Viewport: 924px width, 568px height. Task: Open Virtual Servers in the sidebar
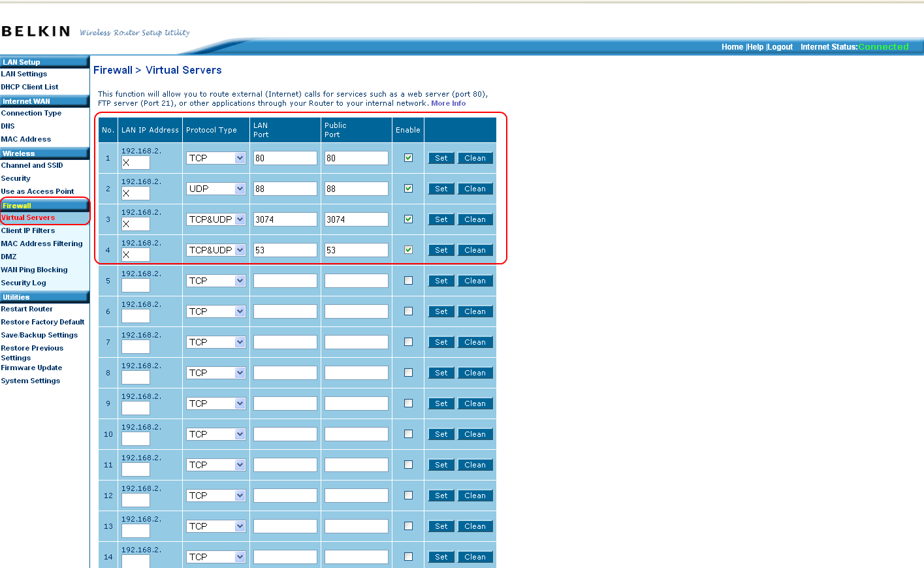click(28, 217)
